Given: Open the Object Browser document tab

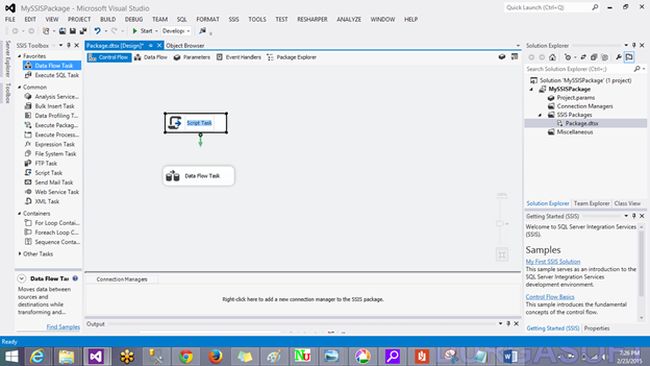Looking at the screenshot, I should (185, 46).
